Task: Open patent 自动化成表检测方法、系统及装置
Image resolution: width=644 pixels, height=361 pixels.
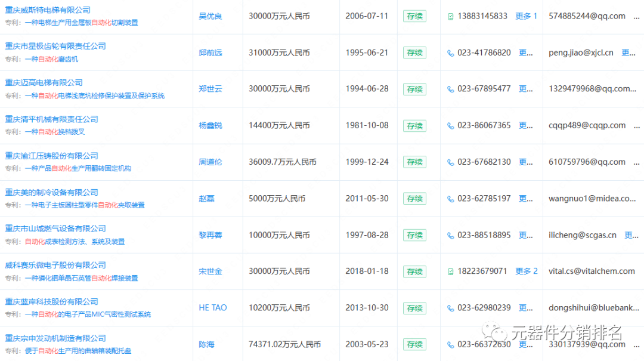Action: point(75,242)
